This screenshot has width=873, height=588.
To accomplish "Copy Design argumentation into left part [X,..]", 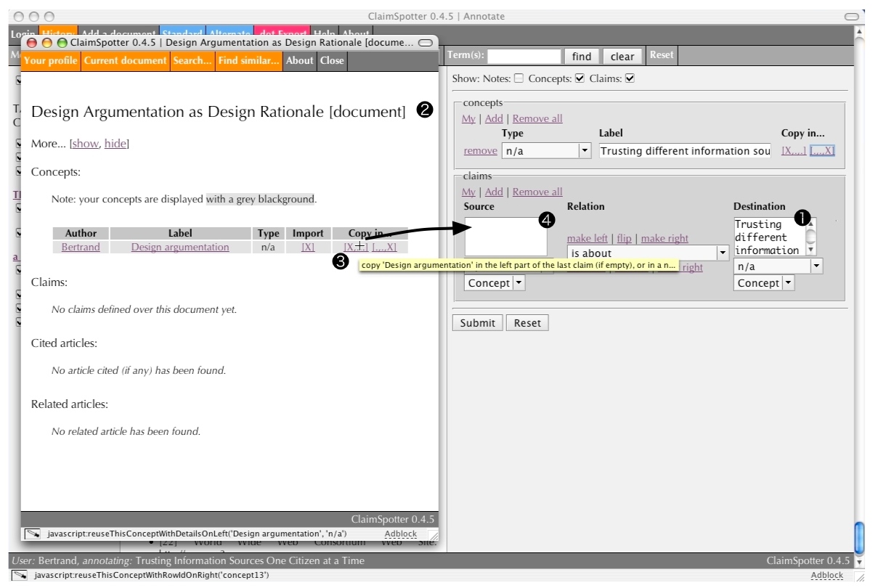I will coord(356,247).
